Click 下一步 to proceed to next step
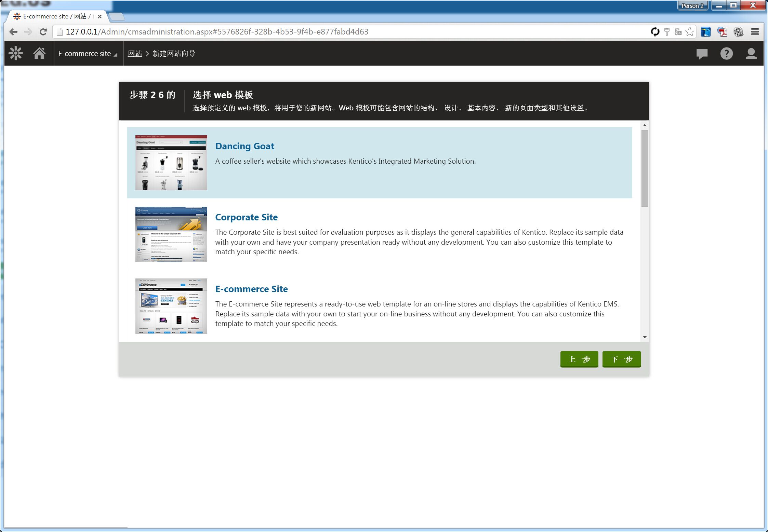 click(621, 359)
